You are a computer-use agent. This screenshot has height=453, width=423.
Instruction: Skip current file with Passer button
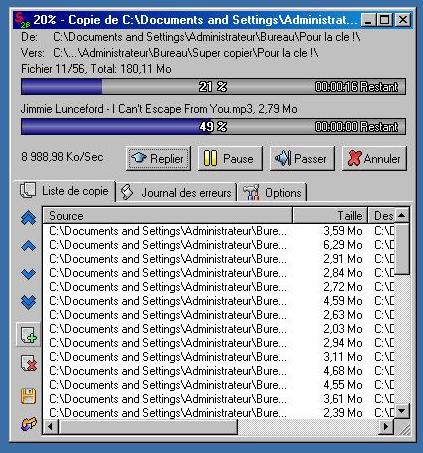coord(302,158)
